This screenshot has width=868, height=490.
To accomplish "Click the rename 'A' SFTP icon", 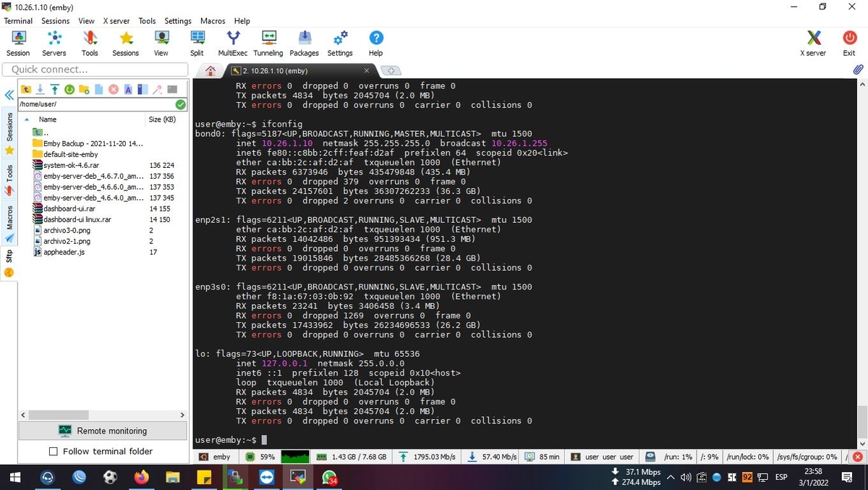I will click(x=128, y=90).
